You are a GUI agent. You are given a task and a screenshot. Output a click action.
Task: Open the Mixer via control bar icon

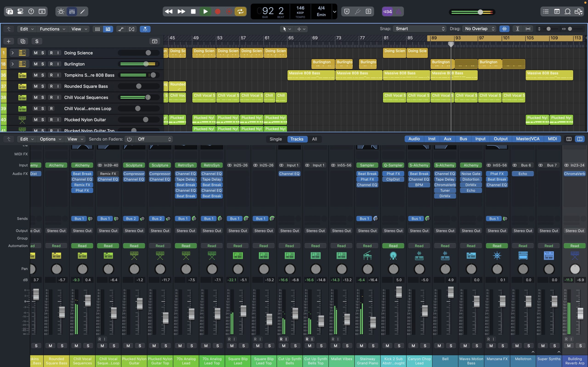tap(72, 11)
